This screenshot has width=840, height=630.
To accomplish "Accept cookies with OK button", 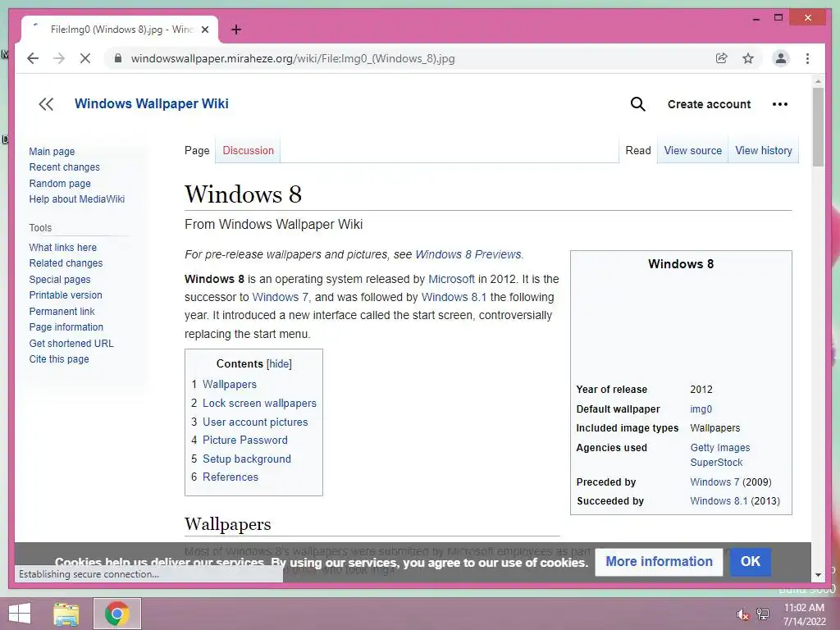I will point(750,561).
